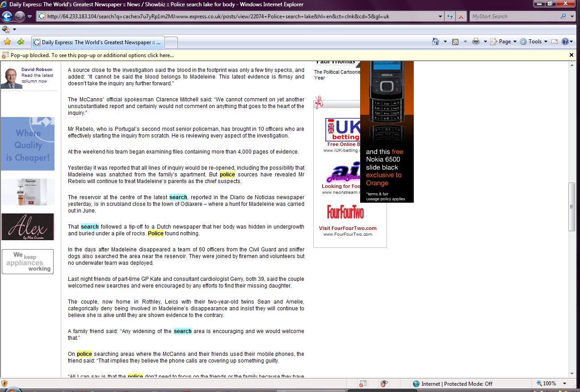
Task: Click the Stop loading icon
Action: 461,17
